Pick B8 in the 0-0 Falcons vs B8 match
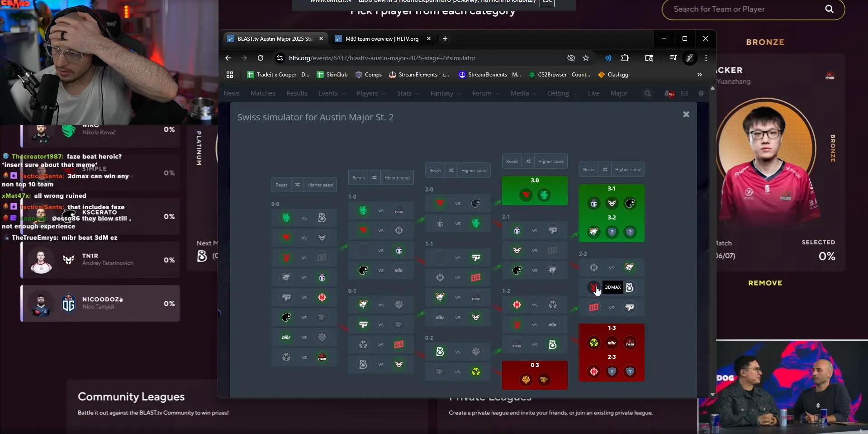This screenshot has height=434, width=868. tap(322, 218)
